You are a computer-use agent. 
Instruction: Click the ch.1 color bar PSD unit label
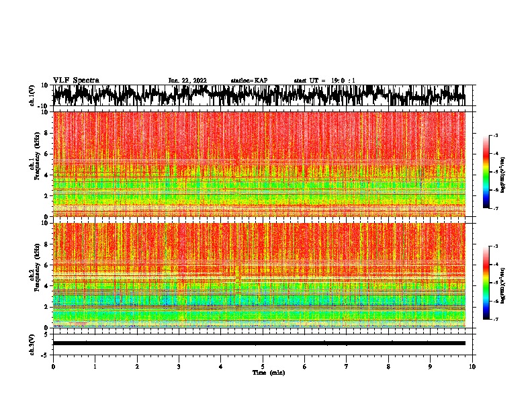point(503,175)
